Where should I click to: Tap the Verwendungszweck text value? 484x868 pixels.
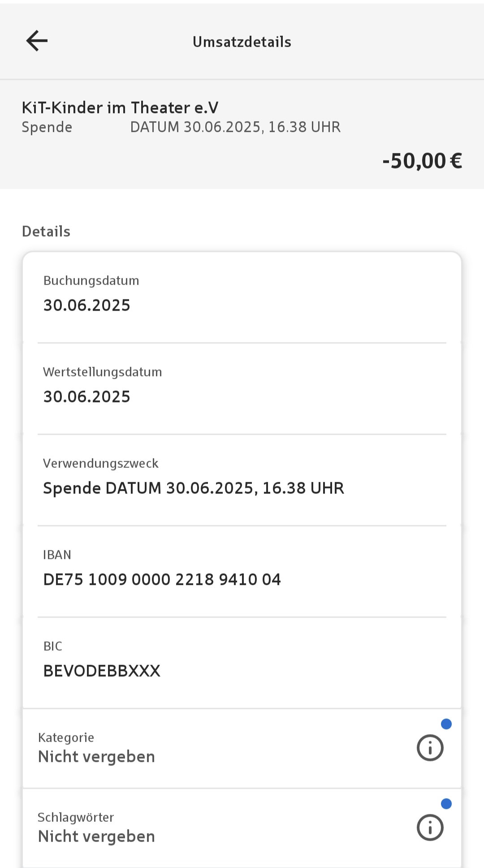tap(193, 488)
